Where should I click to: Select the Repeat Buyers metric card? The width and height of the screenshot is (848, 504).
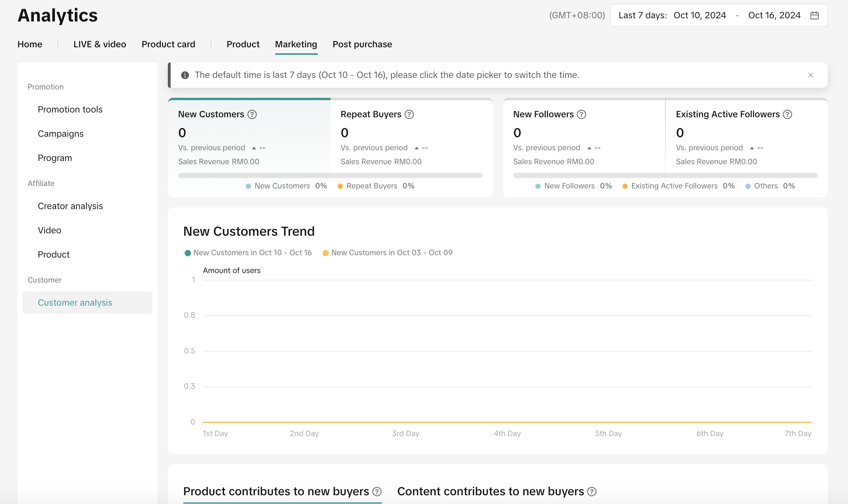pyautogui.click(x=411, y=137)
